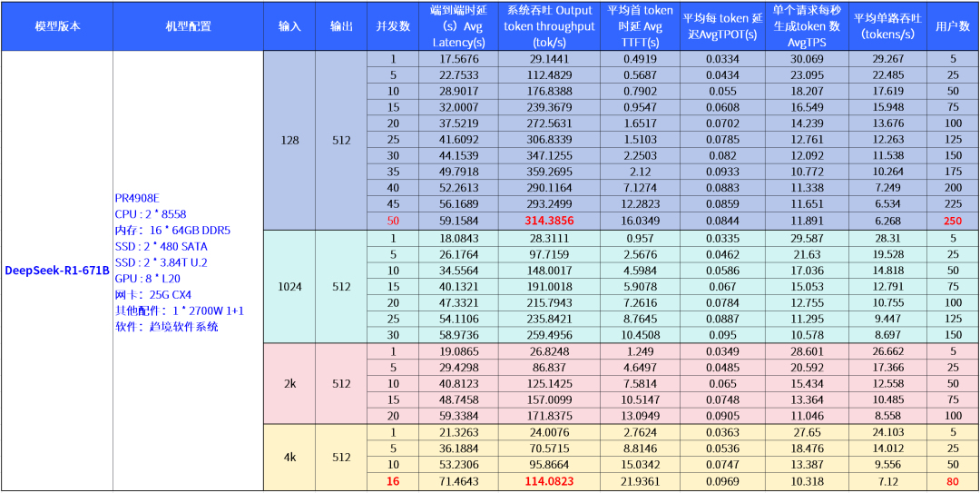The height and width of the screenshot is (493, 980).
Task: Select the Output token throughput header
Action: coord(549,26)
